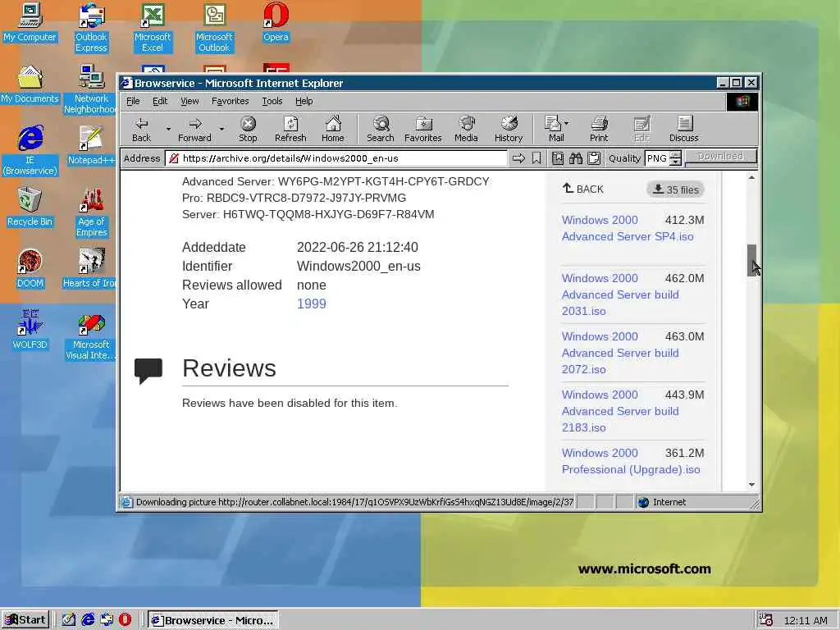Click the clipboard paste icon in address row
Viewport: 840px width, 630px height.
[x=594, y=158]
